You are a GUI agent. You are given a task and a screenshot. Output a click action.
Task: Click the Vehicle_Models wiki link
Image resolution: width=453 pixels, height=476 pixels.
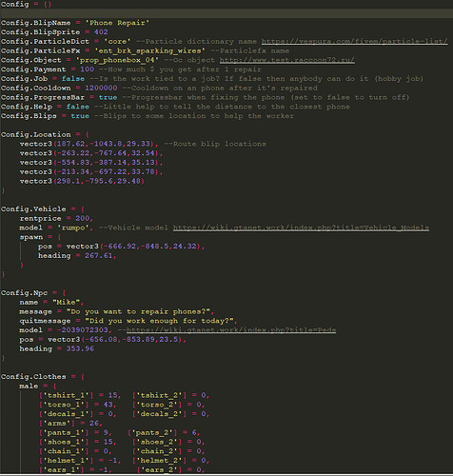301,228
